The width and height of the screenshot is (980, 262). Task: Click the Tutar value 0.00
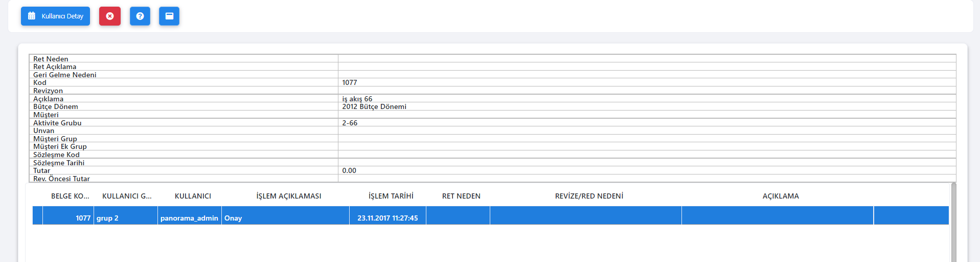(349, 170)
